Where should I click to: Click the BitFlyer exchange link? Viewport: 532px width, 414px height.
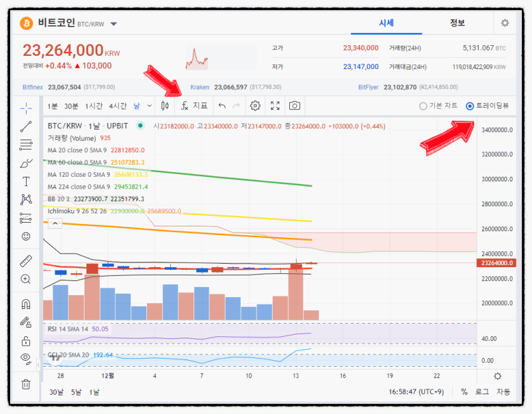pyautogui.click(x=368, y=87)
